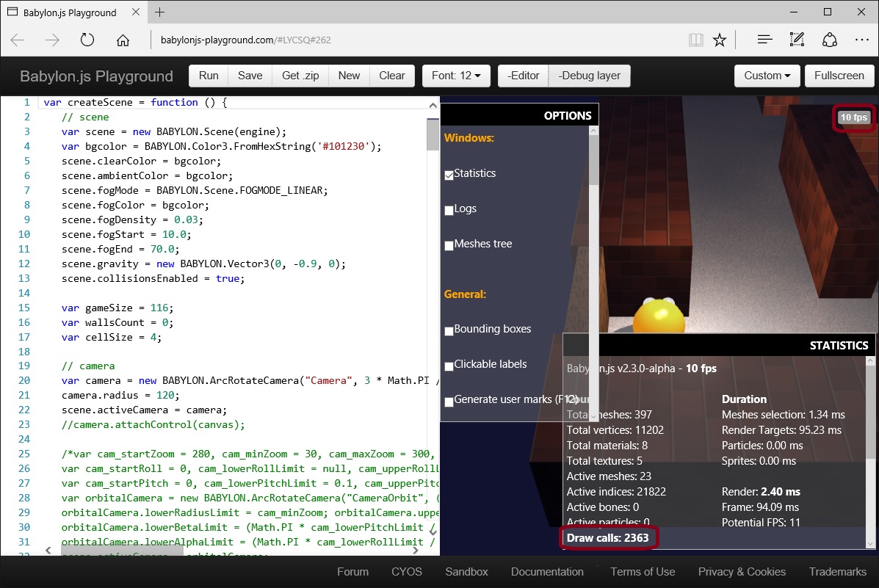Open the Edge More actions menu
The width and height of the screenshot is (879, 588).
tap(862, 40)
